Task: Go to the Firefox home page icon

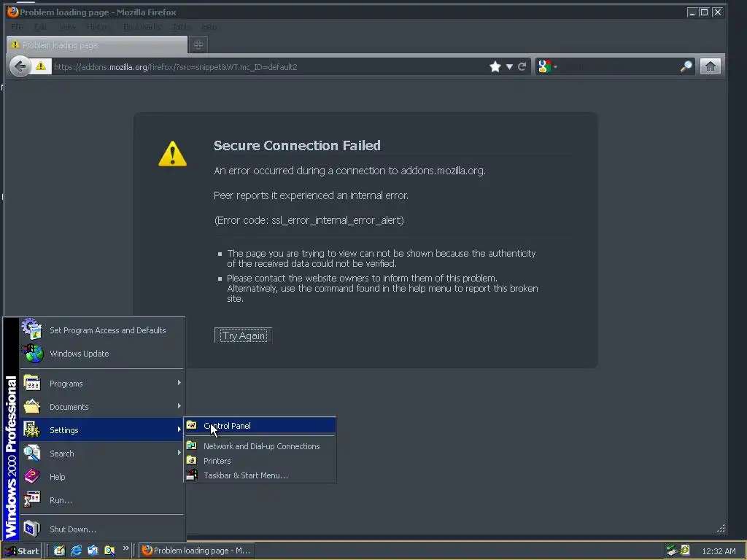Action: click(x=710, y=66)
